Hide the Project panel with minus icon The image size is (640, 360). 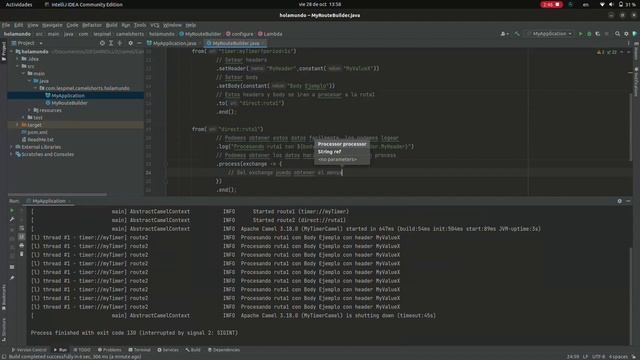[139, 43]
